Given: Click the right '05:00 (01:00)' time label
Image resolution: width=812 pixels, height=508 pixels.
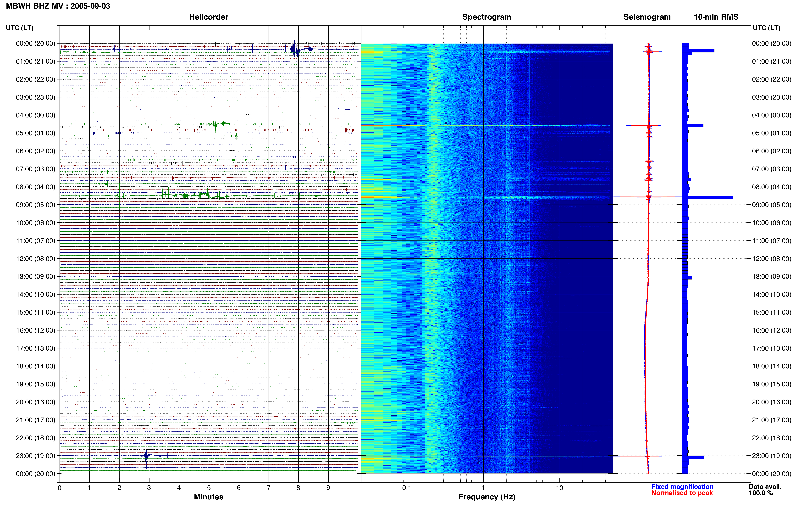Looking at the screenshot, I should click(x=772, y=133).
